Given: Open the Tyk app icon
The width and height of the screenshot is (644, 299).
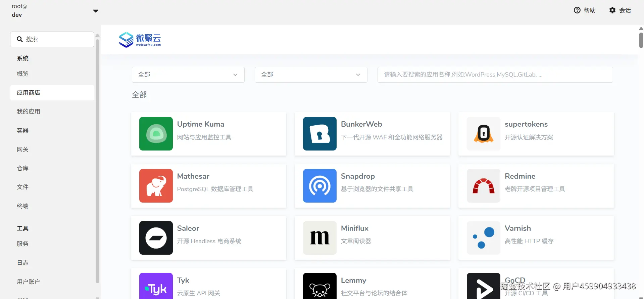Looking at the screenshot, I should pyautogui.click(x=156, y=286).
